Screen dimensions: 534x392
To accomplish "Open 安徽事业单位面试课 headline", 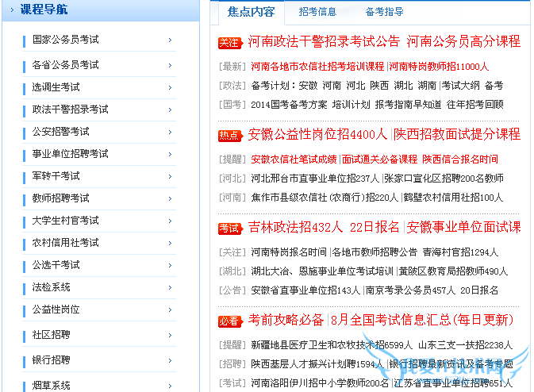I will click(x=463, y=227).
